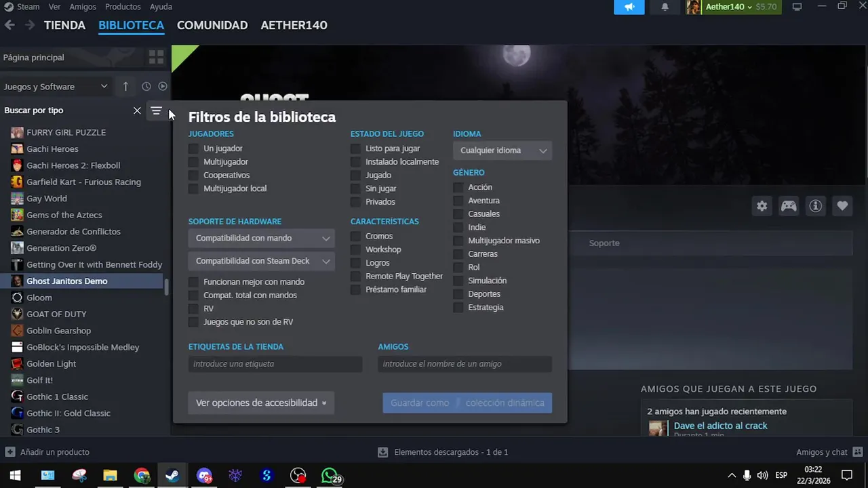
Task: Go to the TIENDA tab
Action: pyautogui.click(x=65, y=25)
